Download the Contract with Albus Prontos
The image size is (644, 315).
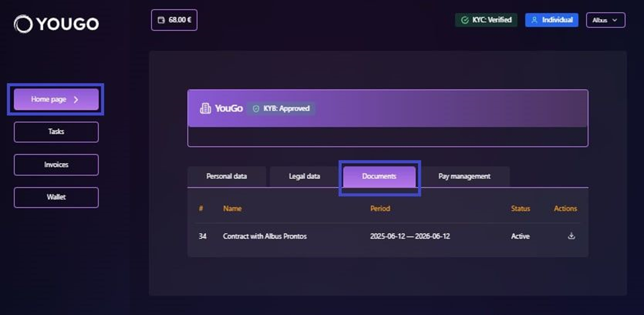click(x=571, y=236)
